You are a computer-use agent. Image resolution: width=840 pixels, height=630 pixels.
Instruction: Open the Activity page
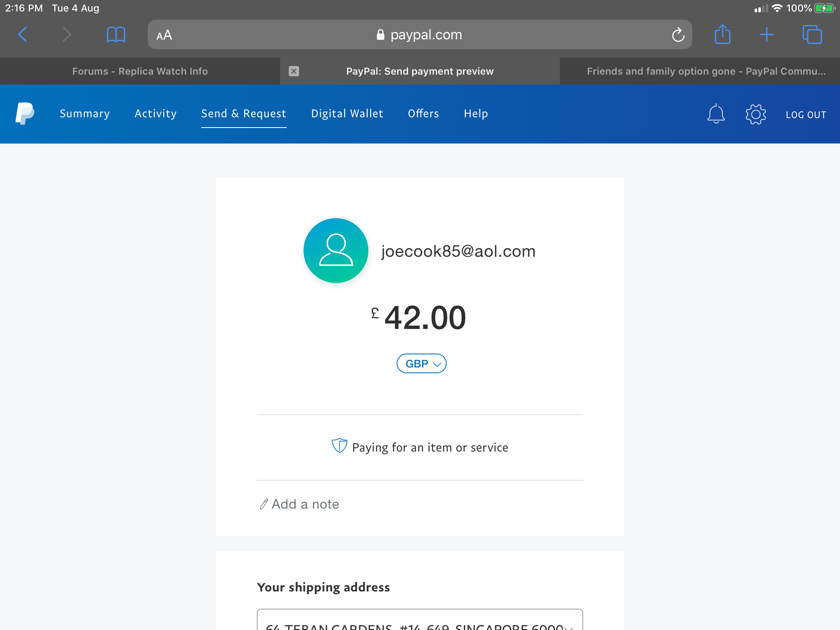[155, 114]
